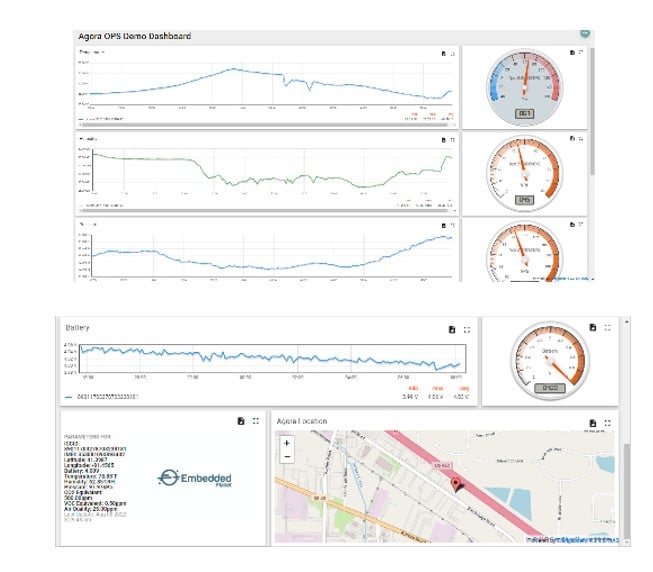Click the Battery chart minimum value
Screen dimensions: 653x572
(x=410, y=397)
